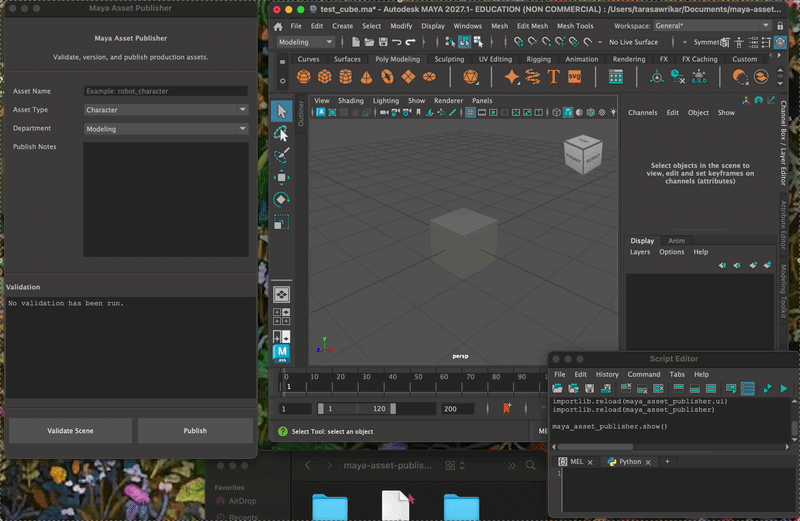Click the New Scene icon on status line

(356, 42)
